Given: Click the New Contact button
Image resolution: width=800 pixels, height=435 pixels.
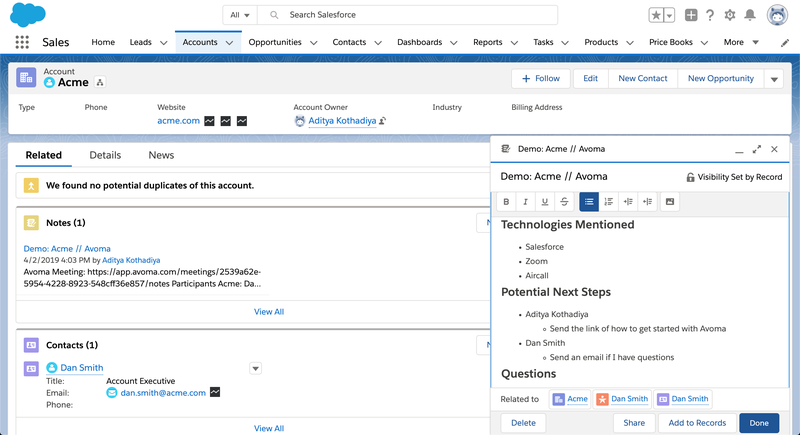Looking at the screenshot, I should [x=643, y=79].
